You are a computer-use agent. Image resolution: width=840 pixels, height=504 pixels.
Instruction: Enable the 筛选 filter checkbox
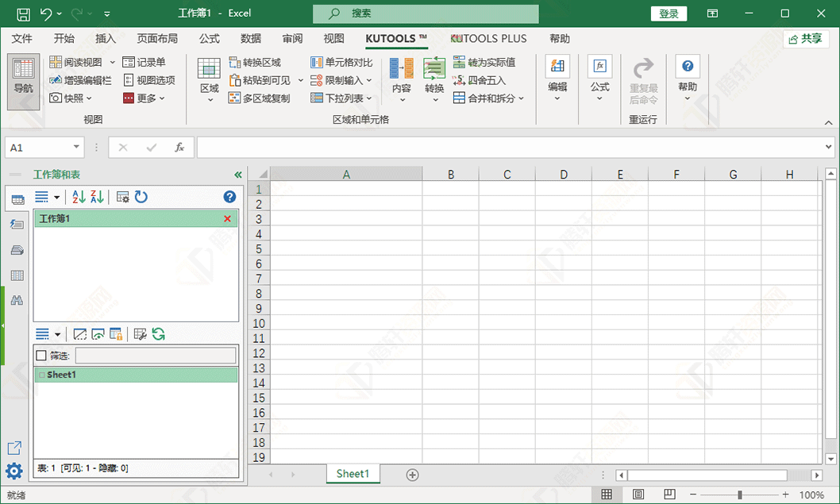pyautogui.click(x=42, y=356)
